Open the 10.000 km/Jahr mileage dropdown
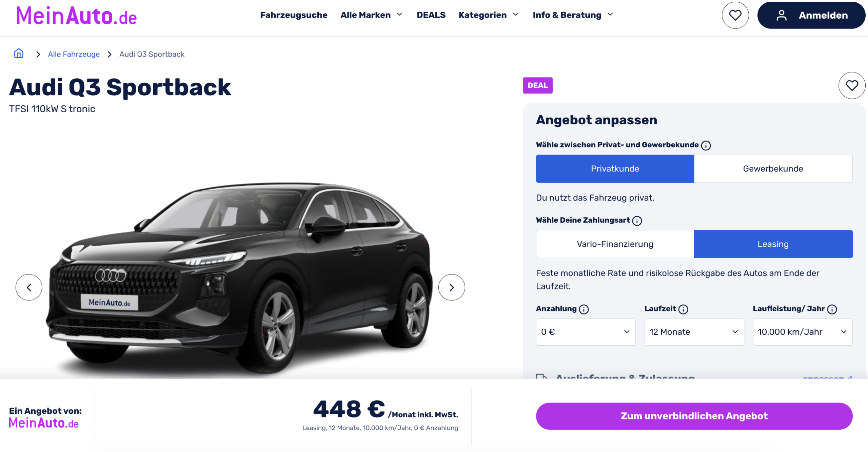This screenshot has width=868, height=452. tap(803, 332)
